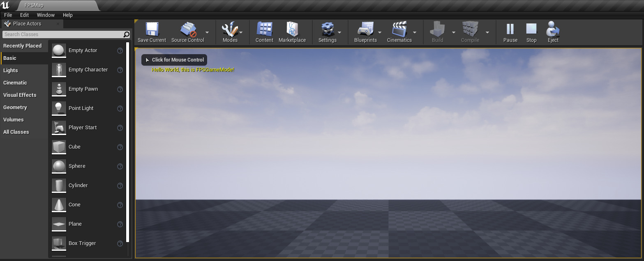Select the Lights category

tap(24, 71)
